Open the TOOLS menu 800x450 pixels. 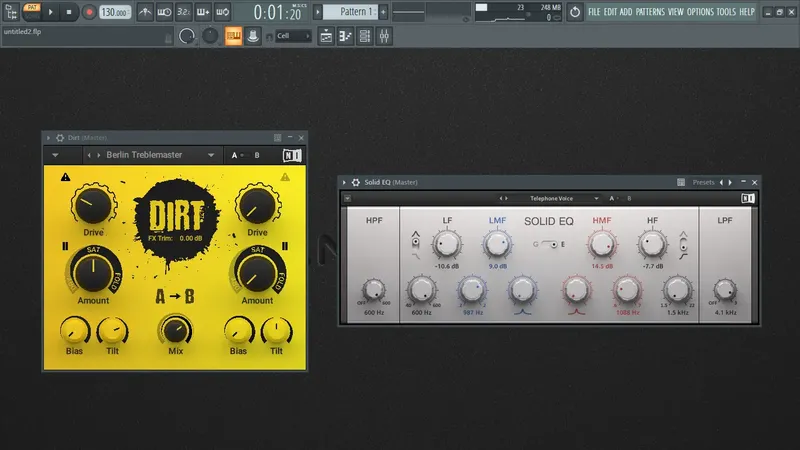(726, 12)
